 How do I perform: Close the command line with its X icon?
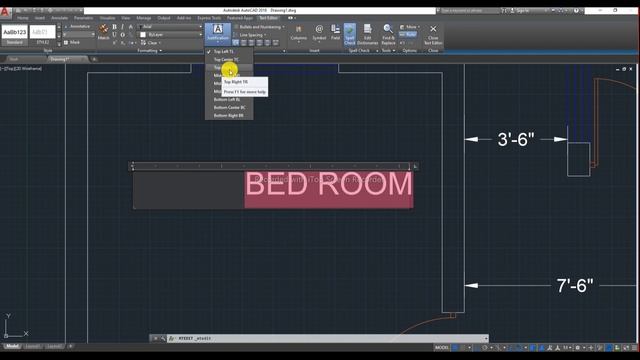[x=156, y=338]
